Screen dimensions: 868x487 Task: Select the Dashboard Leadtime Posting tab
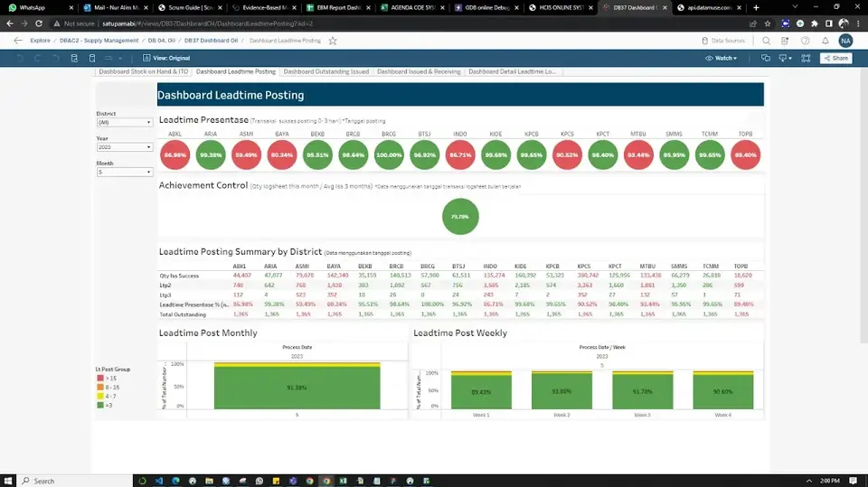click(236, 71)
